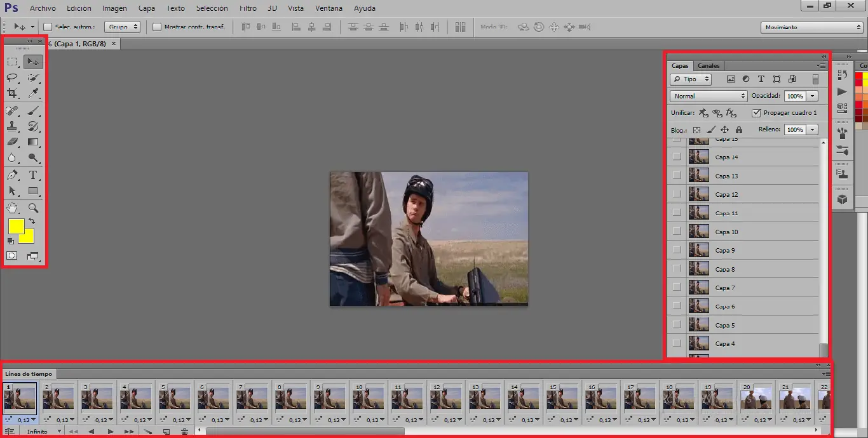Select the Zoom tool

[x=33, y=208]
